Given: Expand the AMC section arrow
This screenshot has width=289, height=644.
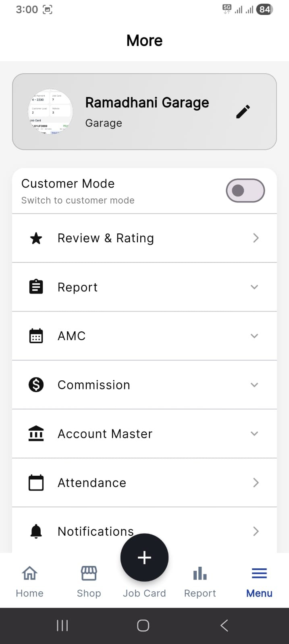Looking at the screenshot, I should (x=254, y=336).
